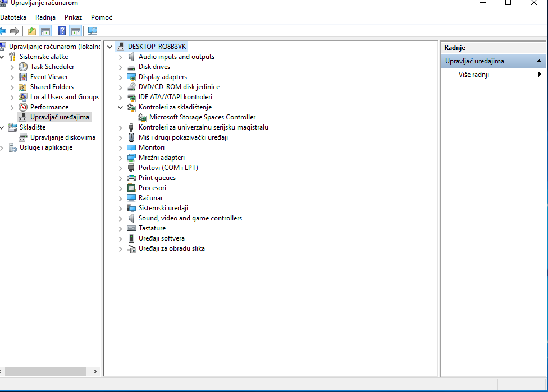The height and width of the screenshot is (392, 548).
Task: Open the Prikaz menu
Action: (74, 17)
